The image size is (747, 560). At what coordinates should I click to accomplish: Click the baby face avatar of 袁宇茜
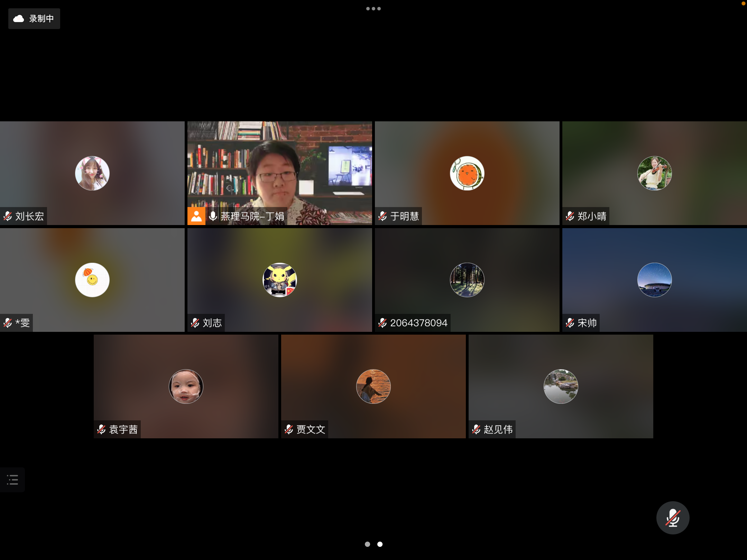(186, 386)
